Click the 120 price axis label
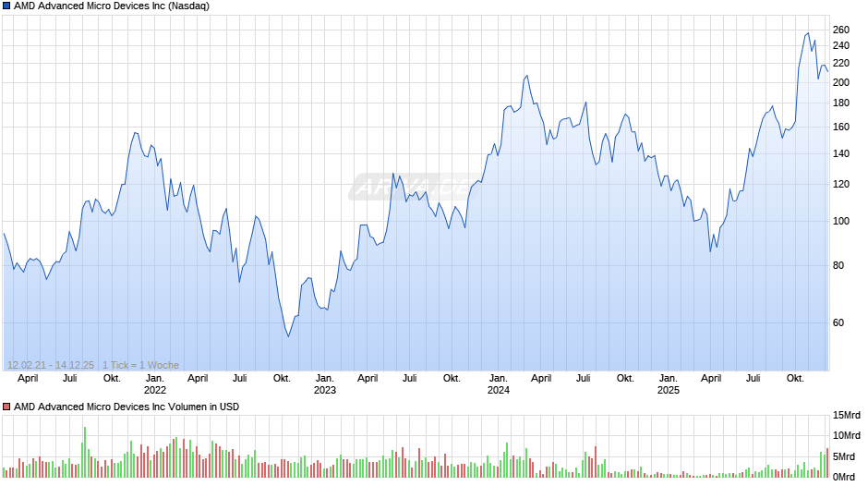The height and width of the screenshot is (486, 868). pyautogui.click(x=841, y=185)
